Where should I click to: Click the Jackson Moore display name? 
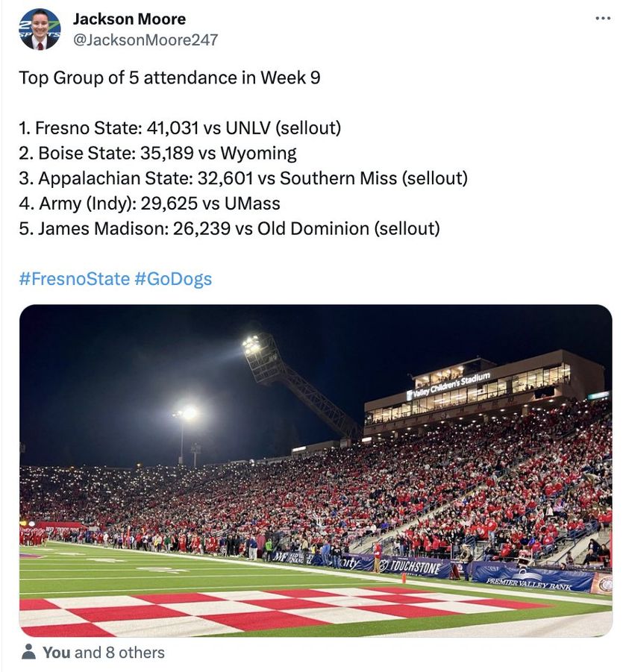[129, 19]
